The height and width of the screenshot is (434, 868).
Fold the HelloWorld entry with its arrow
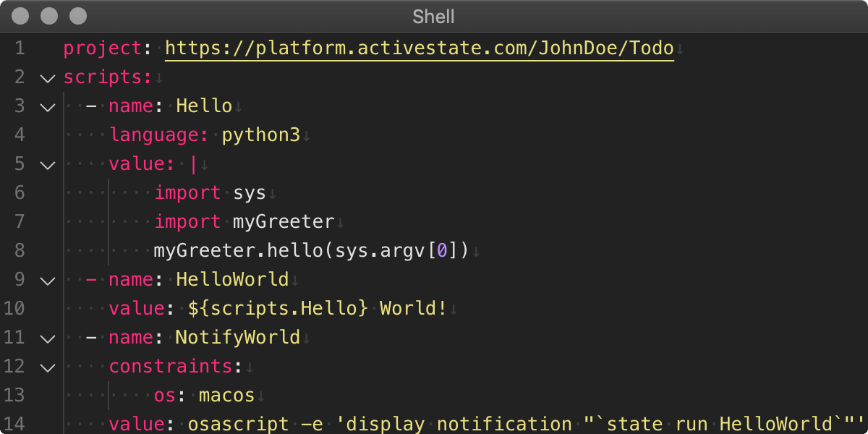pos(47,280)
